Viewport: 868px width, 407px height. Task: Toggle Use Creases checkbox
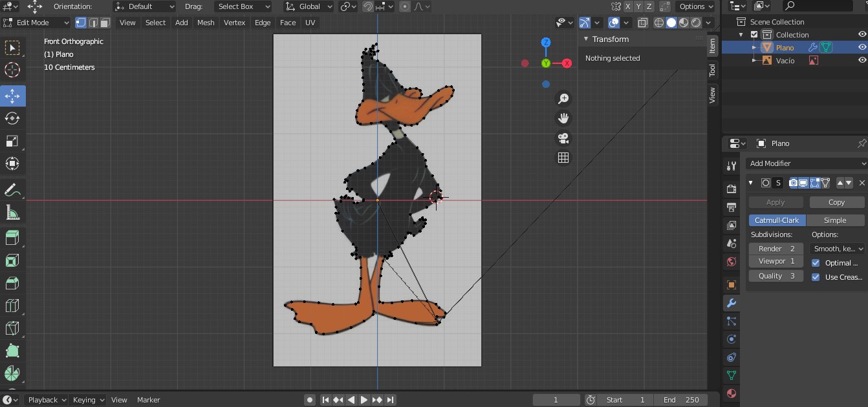click(x=816, y=277)
